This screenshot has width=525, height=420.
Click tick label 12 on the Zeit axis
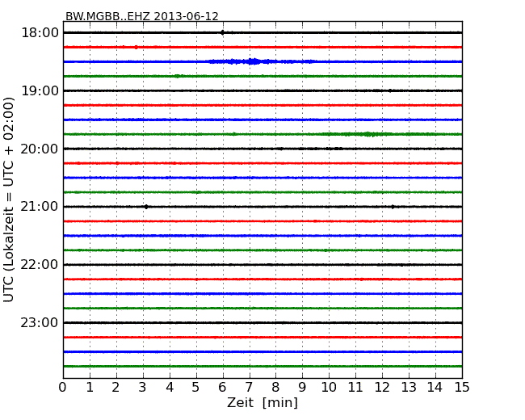click(x=382, y=388)
